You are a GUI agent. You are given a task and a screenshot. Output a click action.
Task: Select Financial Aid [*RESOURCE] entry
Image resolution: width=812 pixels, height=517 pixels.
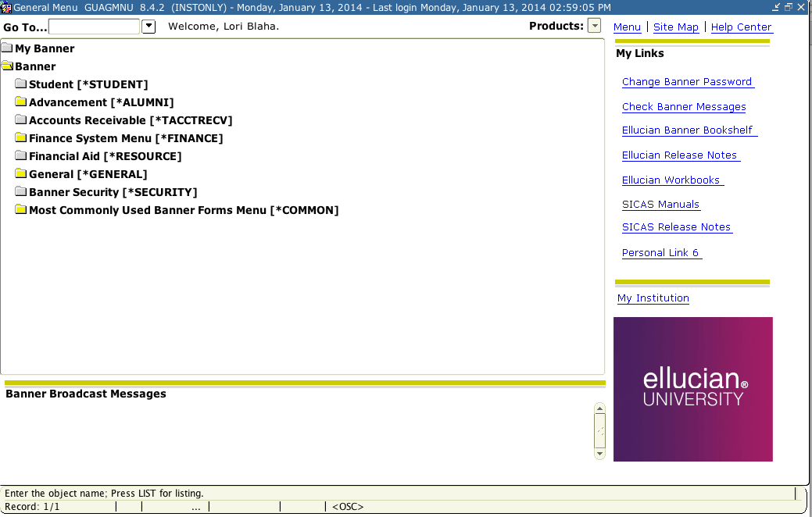106,156
